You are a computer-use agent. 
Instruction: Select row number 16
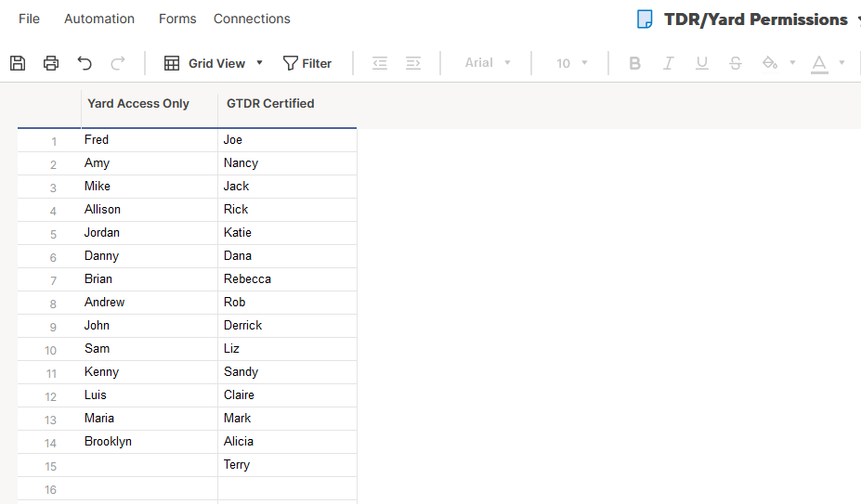[x=49, y=488]
